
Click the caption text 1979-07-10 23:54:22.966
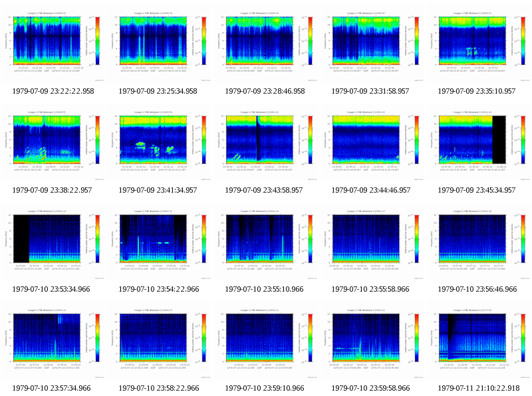(159, 289)
